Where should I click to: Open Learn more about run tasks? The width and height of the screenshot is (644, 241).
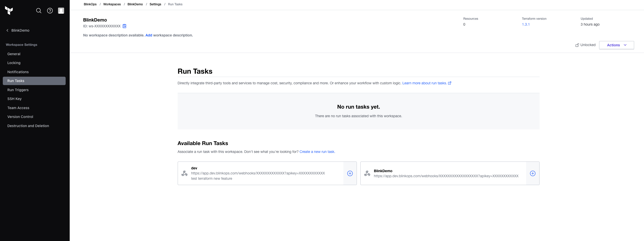coord(425,83)
